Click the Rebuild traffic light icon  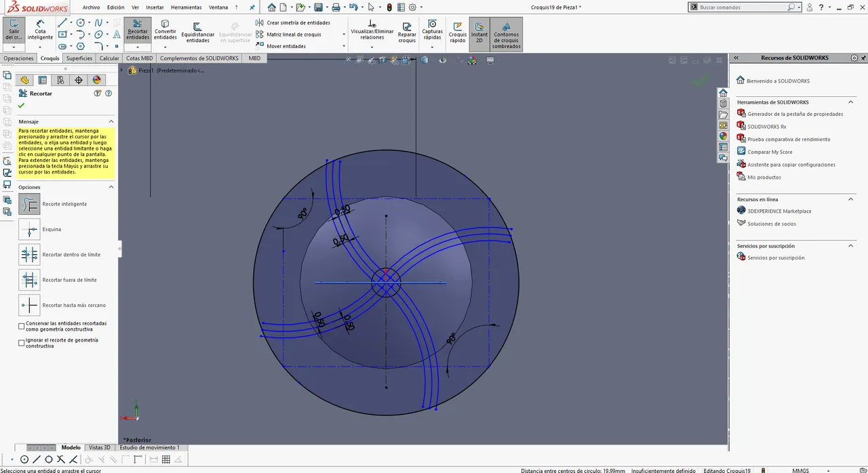389,7
